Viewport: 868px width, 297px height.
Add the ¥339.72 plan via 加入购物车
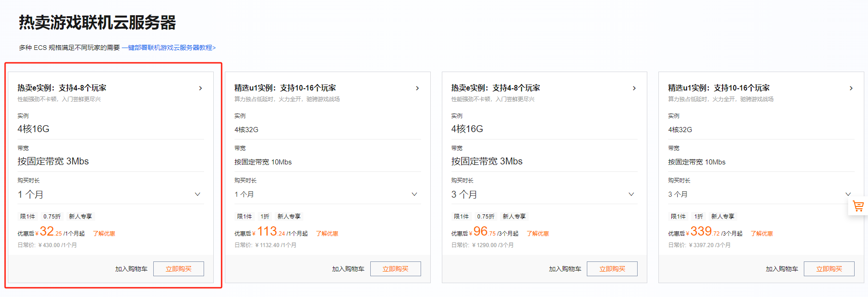point(782,269)
